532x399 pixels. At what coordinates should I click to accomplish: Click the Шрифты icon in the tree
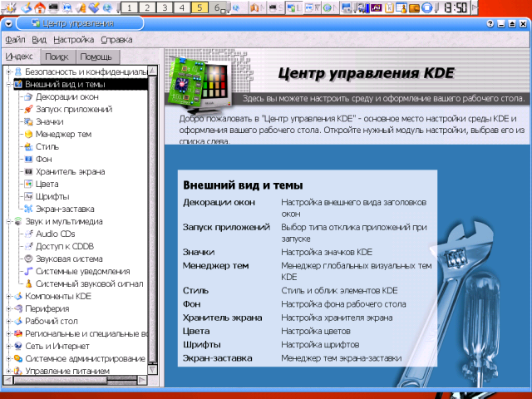(x=29, y=196)
